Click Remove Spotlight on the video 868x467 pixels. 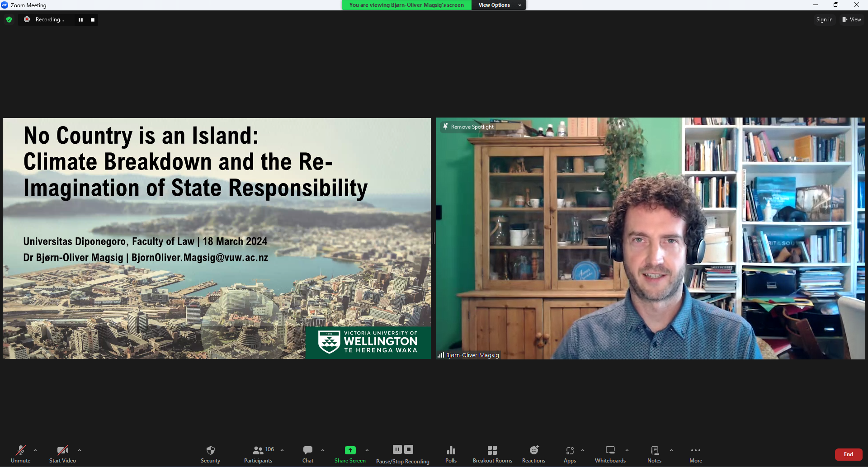click(468, 127)
